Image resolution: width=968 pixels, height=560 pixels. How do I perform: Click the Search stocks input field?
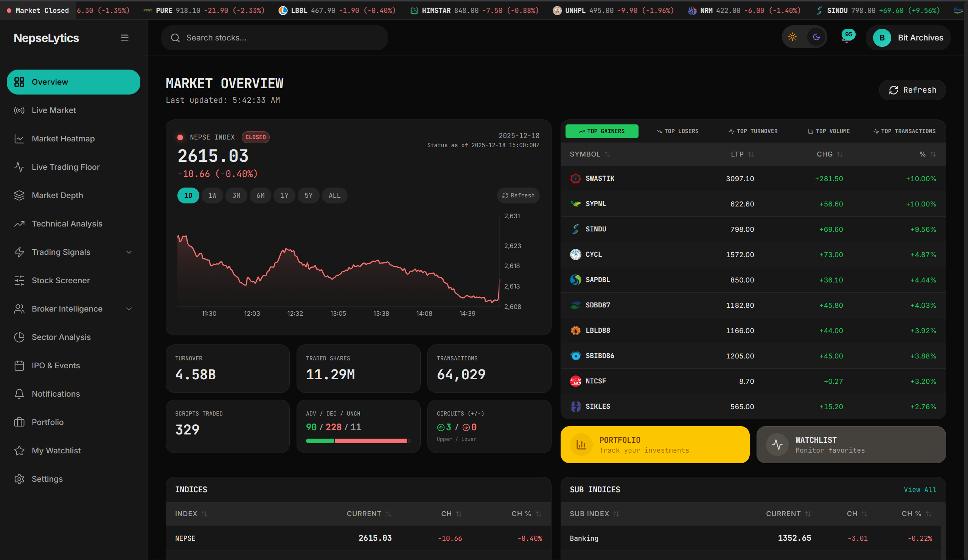274,38
